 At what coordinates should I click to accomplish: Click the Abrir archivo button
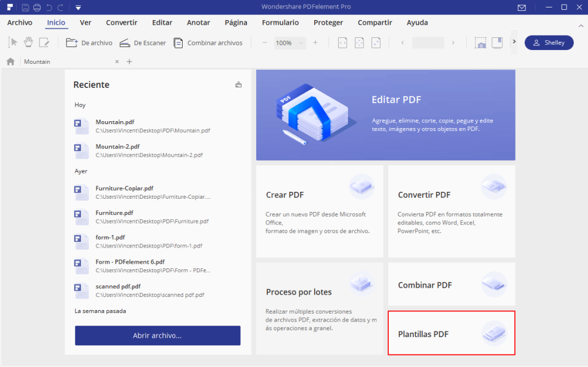[x=157, y=335]
